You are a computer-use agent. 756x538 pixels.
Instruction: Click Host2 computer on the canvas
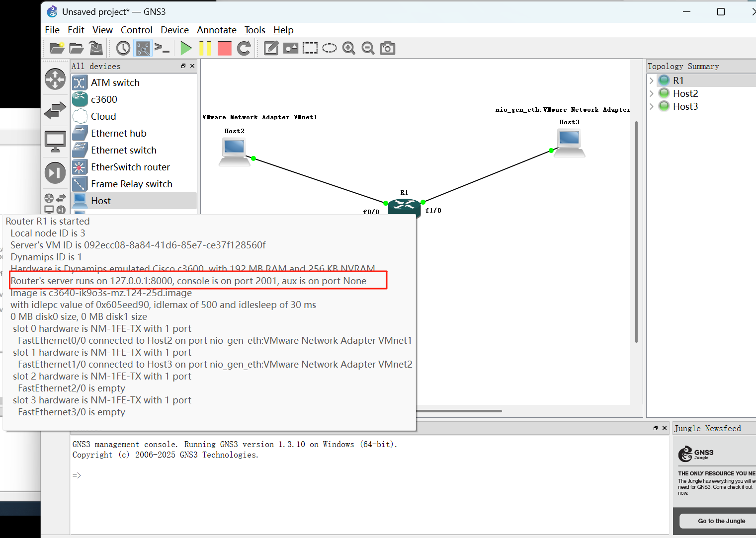tap(234, 151)
